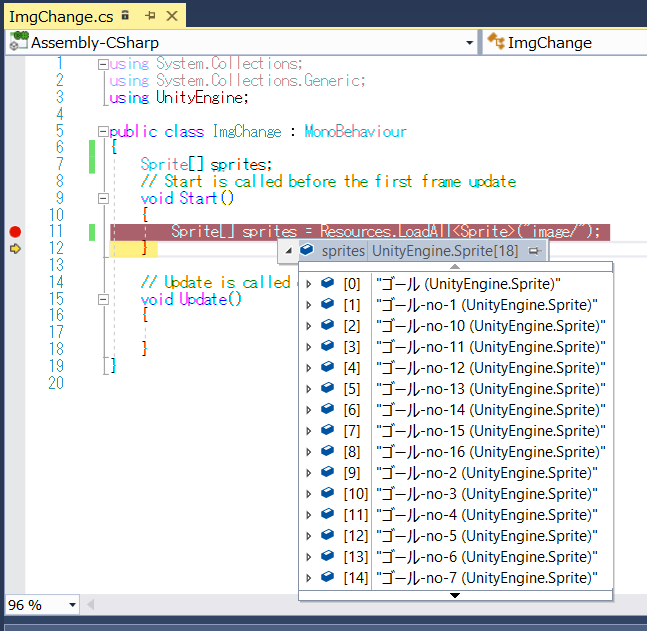Viewport: 647px width, 631px height.
Task: Click the pin icon on ImgChange.cs tab
Action: click(x=150, y=16)
